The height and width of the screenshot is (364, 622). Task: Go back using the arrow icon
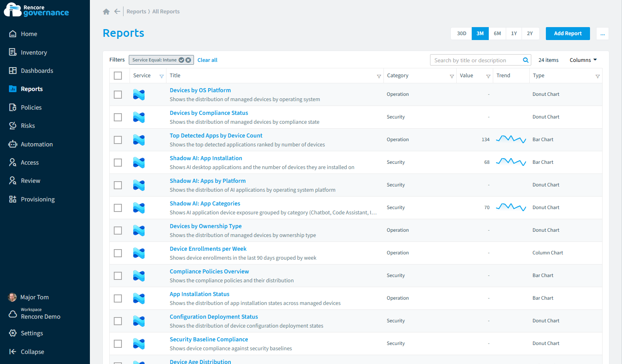pos(117,11)
